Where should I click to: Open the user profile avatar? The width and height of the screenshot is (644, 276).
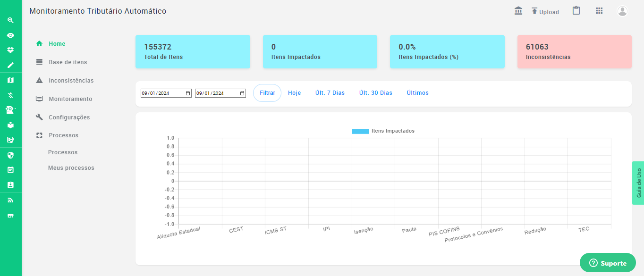(623, 11)
